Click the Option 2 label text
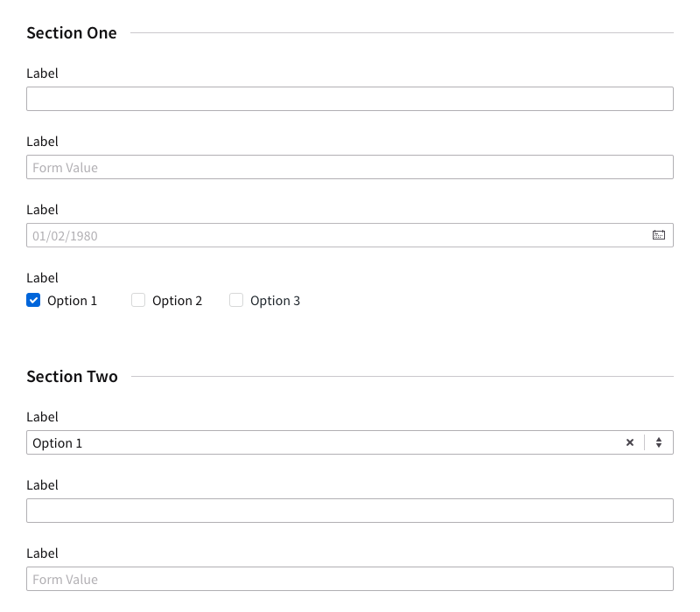Screen dimensions: 700x612 tap(177, 300)
